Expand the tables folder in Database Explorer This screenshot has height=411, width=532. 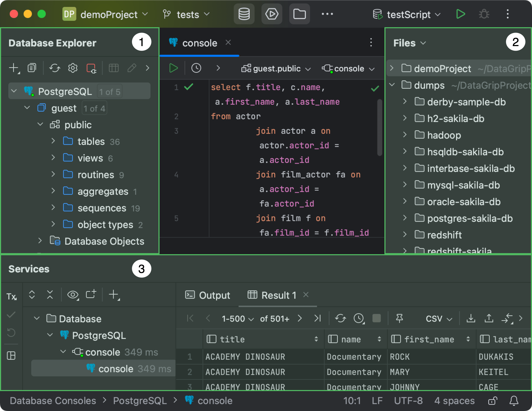53,141
